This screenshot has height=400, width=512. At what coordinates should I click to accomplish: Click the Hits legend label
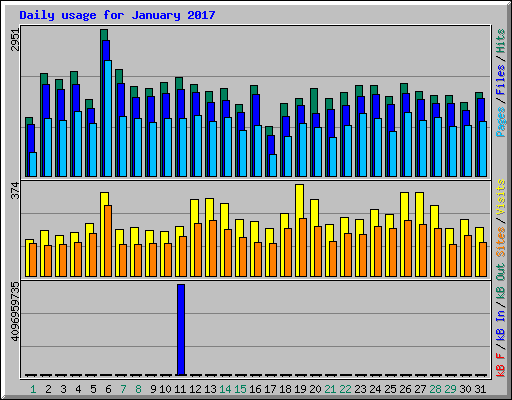tap(500, 41)
